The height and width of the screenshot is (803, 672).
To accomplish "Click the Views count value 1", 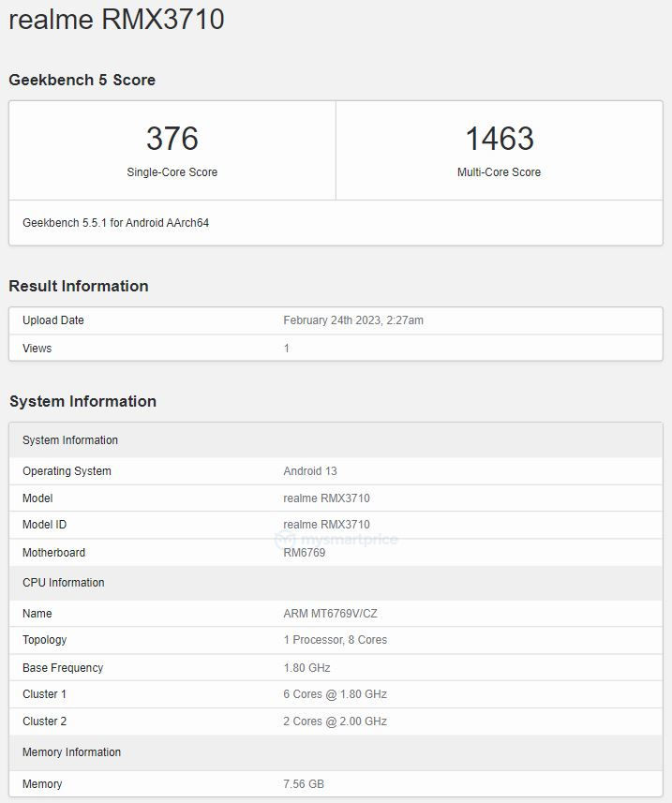I will [x=286, y=349].
